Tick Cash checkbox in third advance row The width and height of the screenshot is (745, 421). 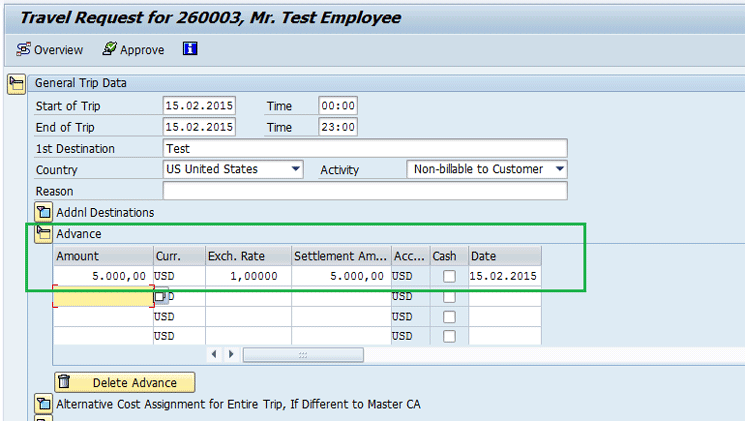pos(449,317)
